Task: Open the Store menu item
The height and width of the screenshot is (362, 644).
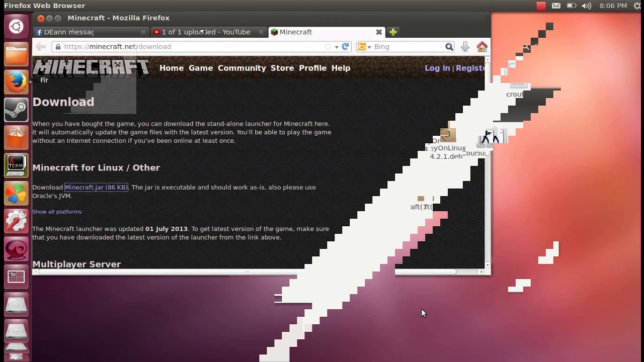Action: [x=282, y=68]
